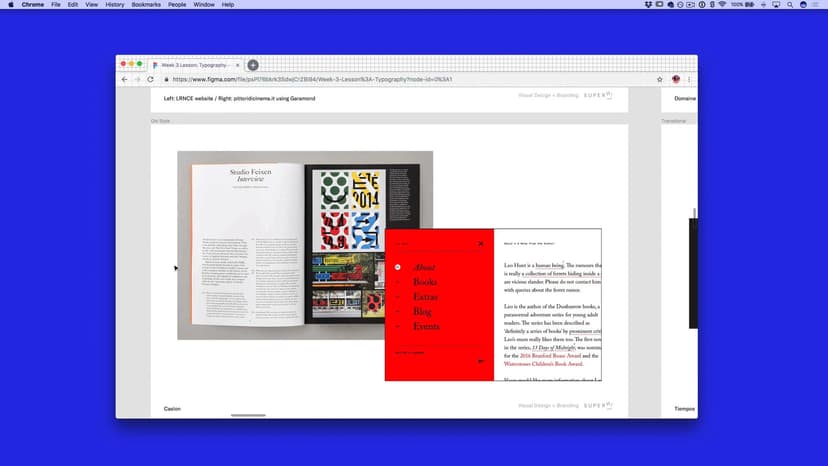The height and width of the screenshot is (466, 828).
Task: Select the Extras menu item
Action: point(426,297)
